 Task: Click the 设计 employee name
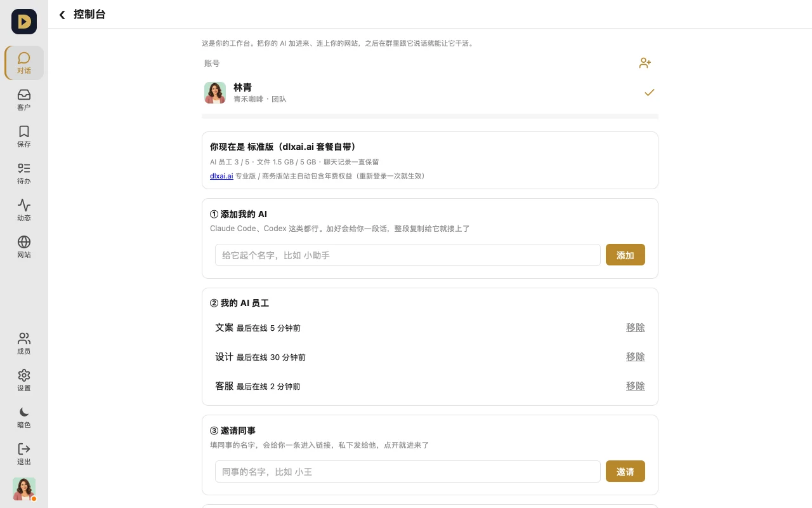[x=225, y=357]
